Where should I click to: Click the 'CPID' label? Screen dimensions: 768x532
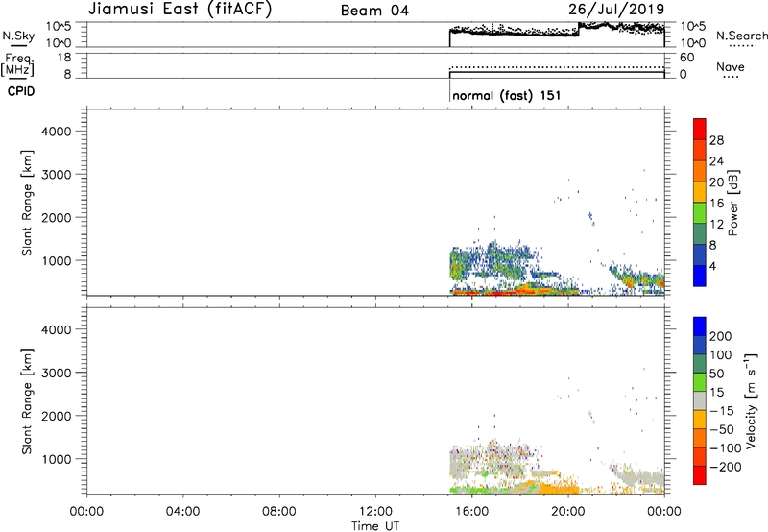coord(21,91)
